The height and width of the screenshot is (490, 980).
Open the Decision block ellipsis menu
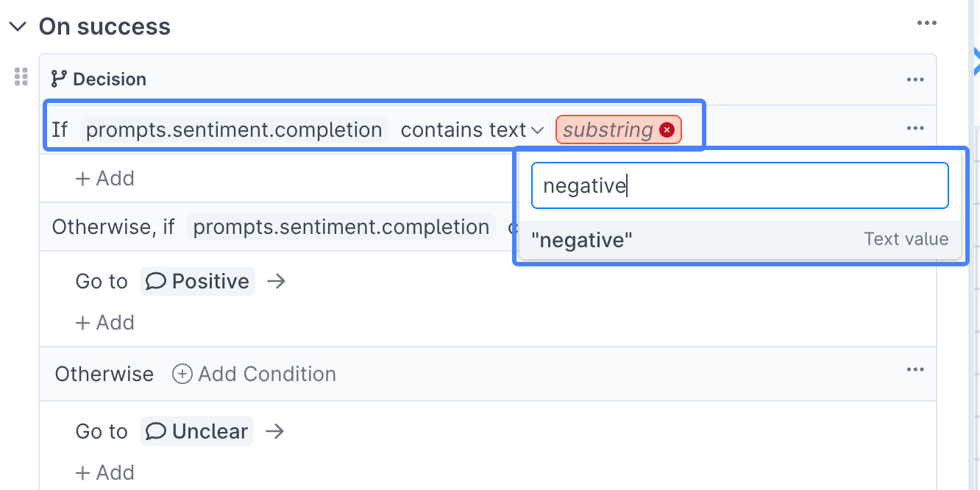(x=915, y=79)
